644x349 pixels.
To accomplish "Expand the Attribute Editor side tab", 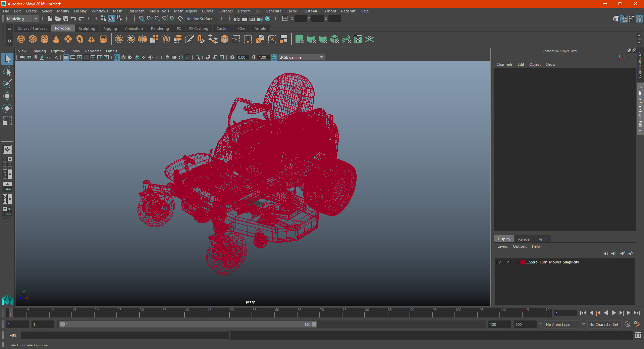I will point(640,65).
